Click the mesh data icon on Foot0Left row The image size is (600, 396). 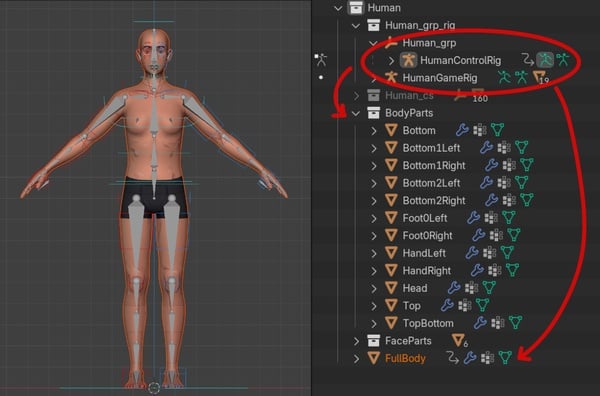click(509, 218)
